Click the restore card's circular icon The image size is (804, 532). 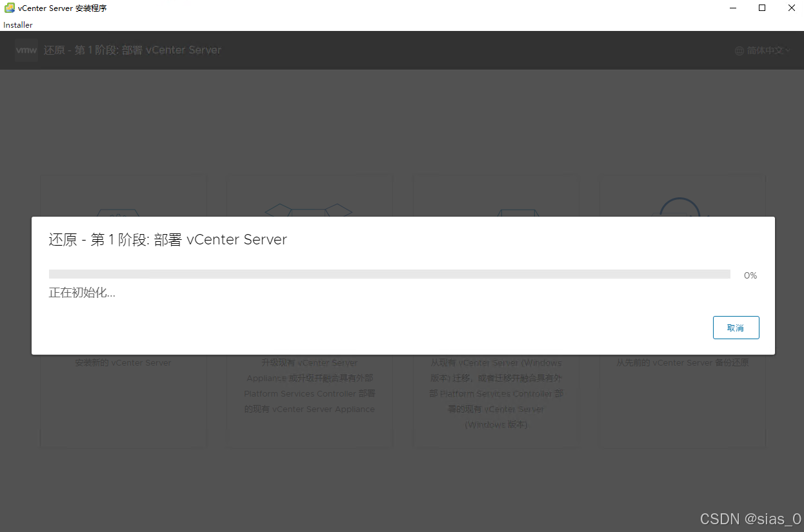[680, 206]
